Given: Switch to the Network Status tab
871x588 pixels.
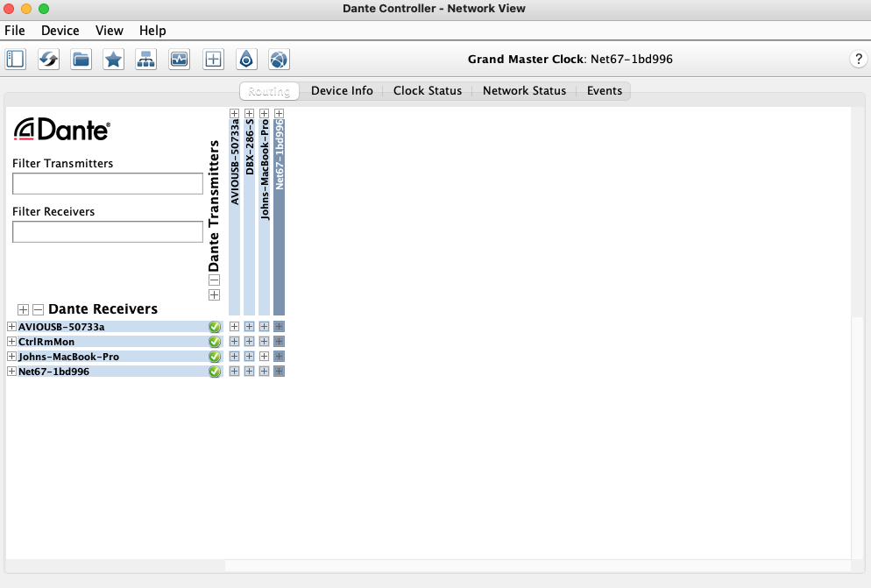Looking at the screenshot, I should pos(524,90).
